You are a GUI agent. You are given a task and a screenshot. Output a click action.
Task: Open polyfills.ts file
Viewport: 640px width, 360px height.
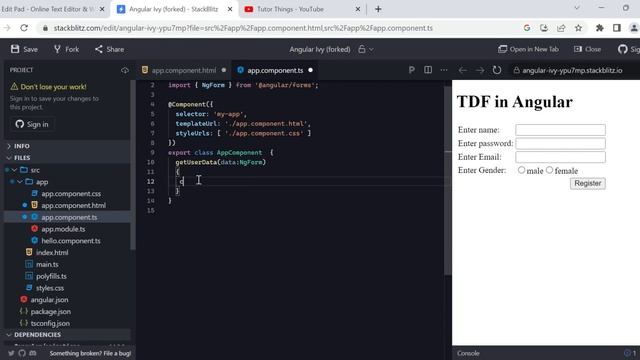pyautogui.click(x=51, y=276)
